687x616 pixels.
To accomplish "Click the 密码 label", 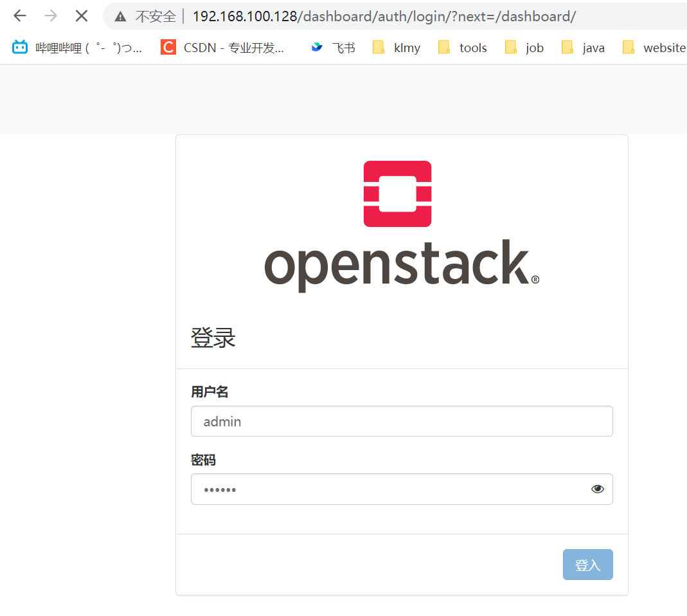I will point(203,460).
